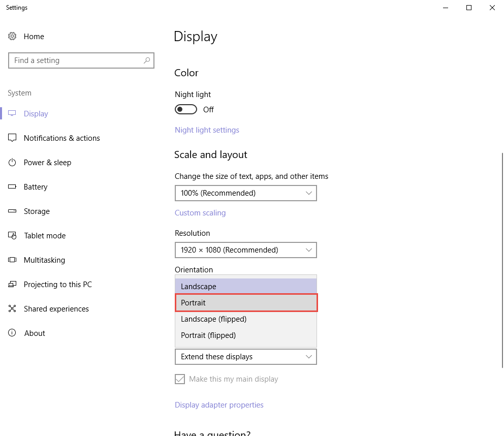Open the Extend these displays dropdown

coord(246,357)
